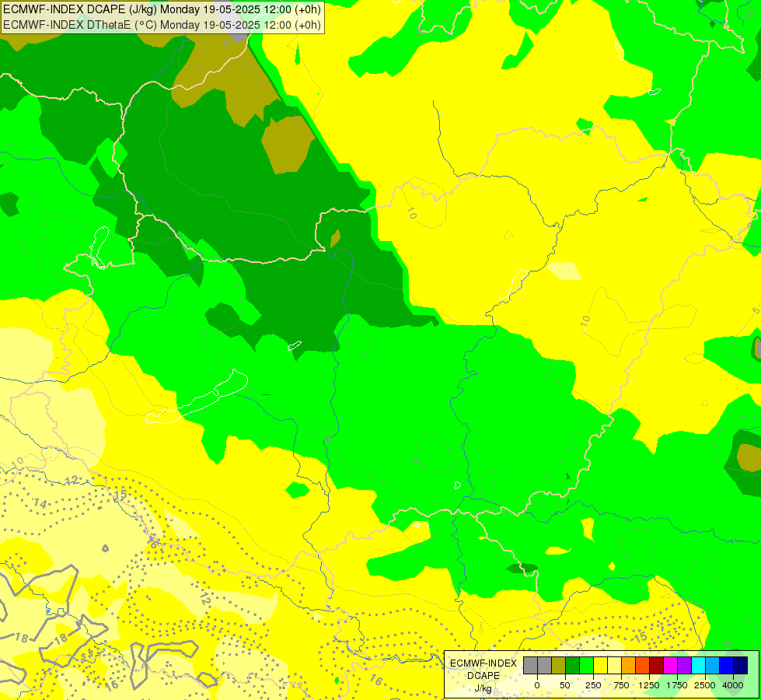Viewport: 761px width, 700px height.
Task: Pick the sky blue legend swatch
Action: 713,666
